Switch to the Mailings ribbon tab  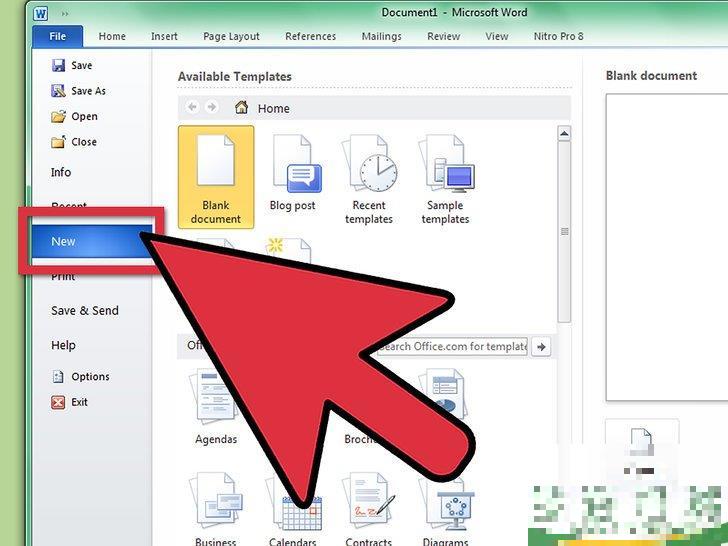(x=381, y=37)
